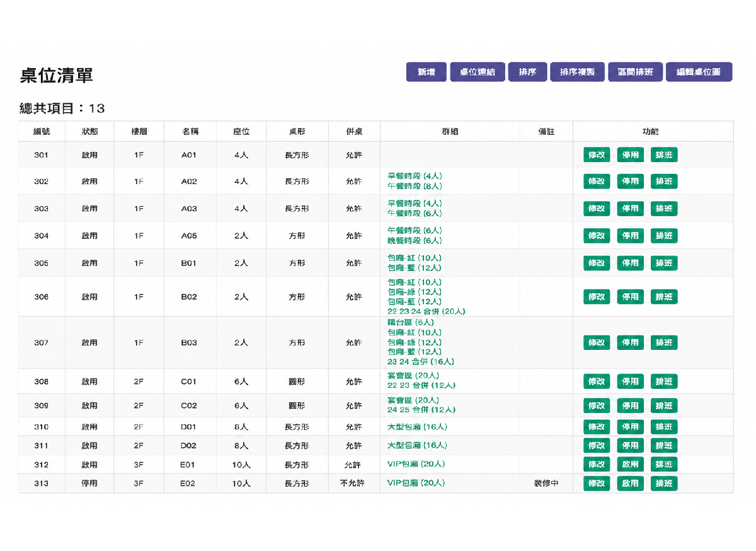Click 修改 in row 305

pyautogui.click(x=597, y=263)
